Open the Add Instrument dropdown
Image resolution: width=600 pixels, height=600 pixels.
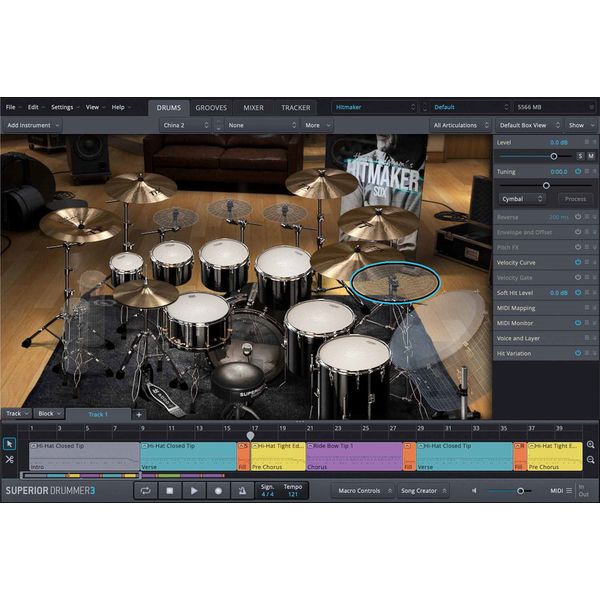click(x=33, y=125)
